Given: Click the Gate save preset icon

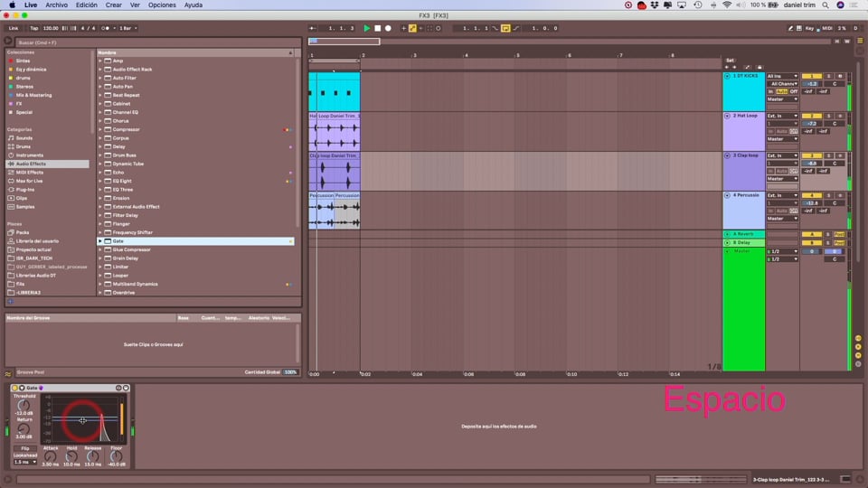Looking at the screenshot, I should (126, 388).
